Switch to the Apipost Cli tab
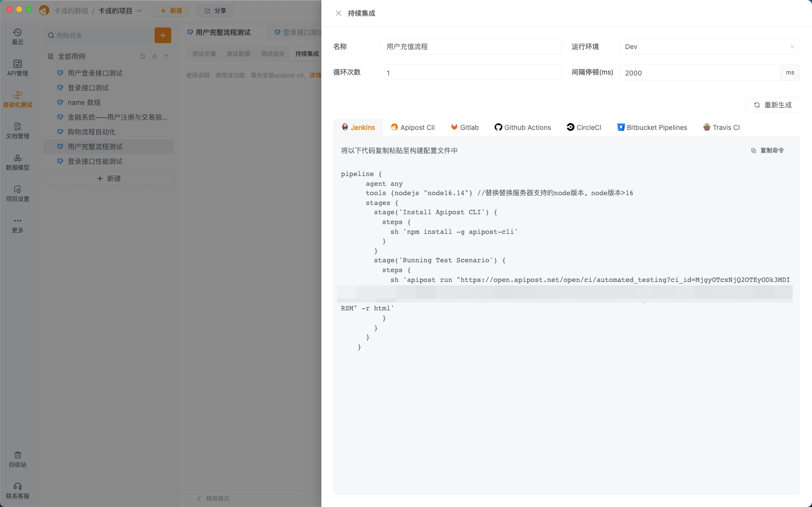The height and width of the screenshot is (507, 812). tap(413, 127)
